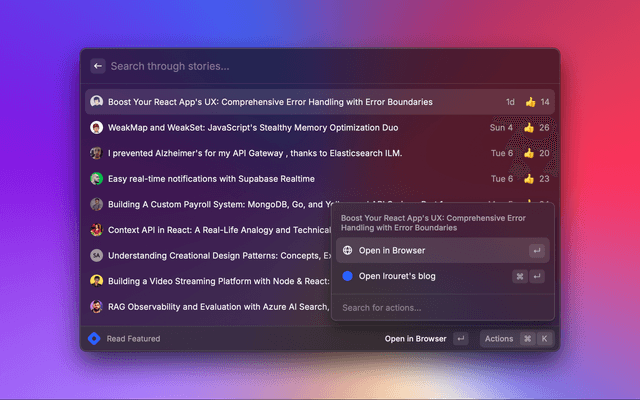Click the globe icon in actions menu
This screenshot has width=640, height=400.
[347, 250]
